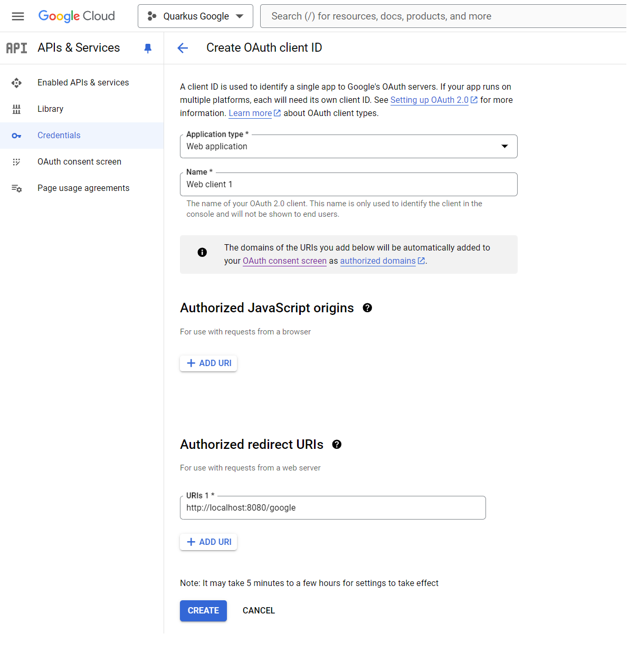Go back using the left arrow
This screenshot has height=672, width=629.
[x=183, y=49]
